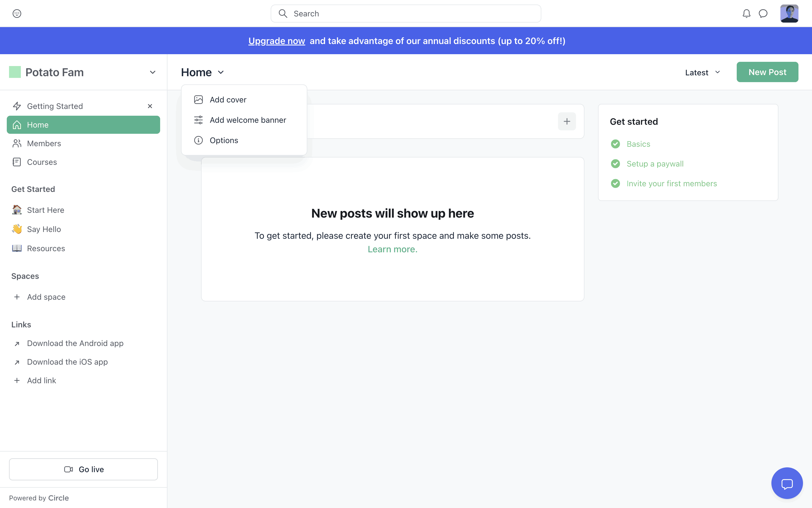
Task: Select the Get Started sidebar heading
Action: [x=33, y=189]
